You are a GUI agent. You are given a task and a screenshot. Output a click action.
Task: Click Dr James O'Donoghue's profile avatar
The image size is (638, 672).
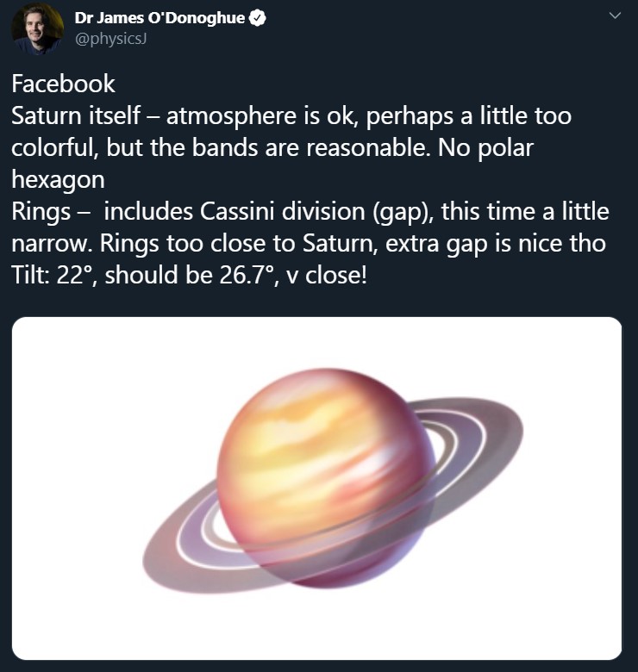(x=36, y=28)
